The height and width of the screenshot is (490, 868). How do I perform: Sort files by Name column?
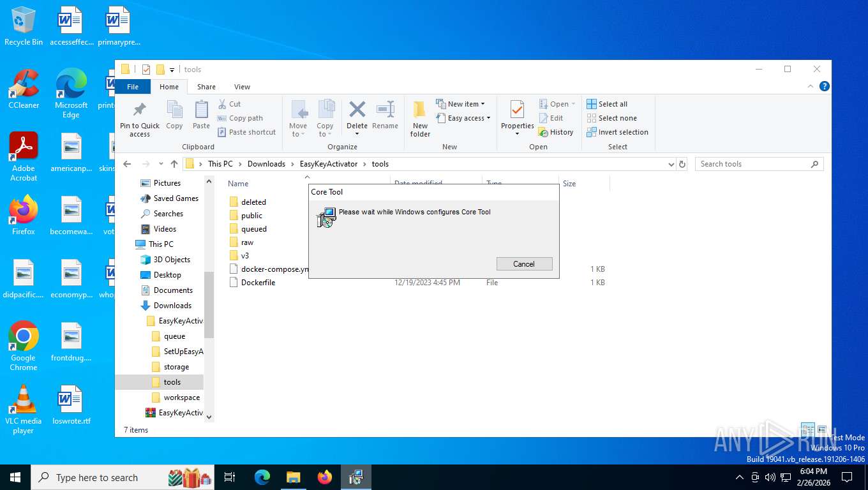tap(238, 183)
